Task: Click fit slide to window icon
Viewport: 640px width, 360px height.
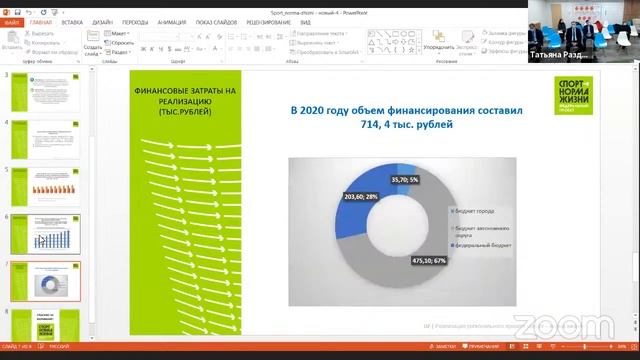Action: coord(634,347)
